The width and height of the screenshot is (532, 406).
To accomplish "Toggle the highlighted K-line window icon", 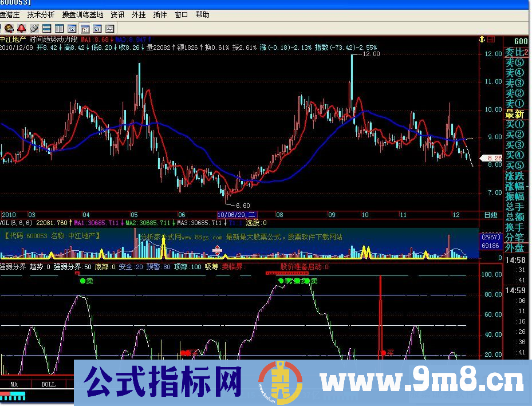I will (x=85, y=29).
